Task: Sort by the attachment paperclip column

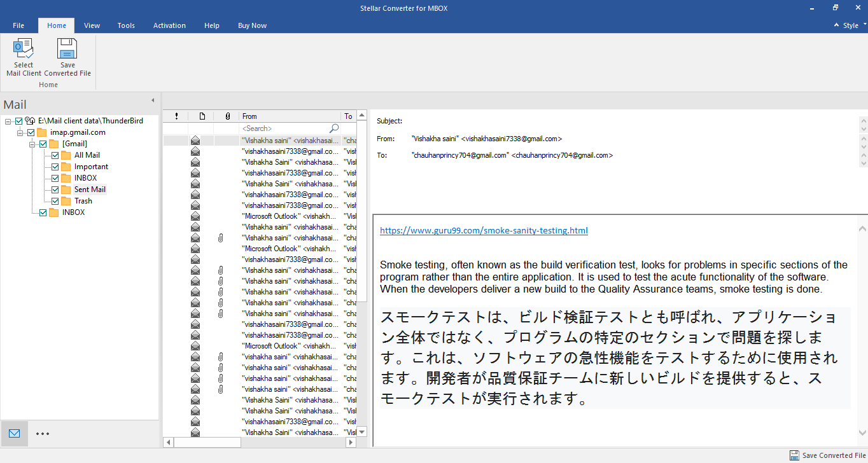Action: click(x=227, y=116)
